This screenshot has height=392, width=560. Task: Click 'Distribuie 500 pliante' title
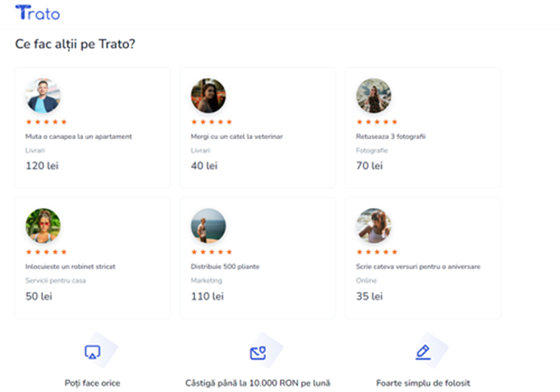[225, 266]
